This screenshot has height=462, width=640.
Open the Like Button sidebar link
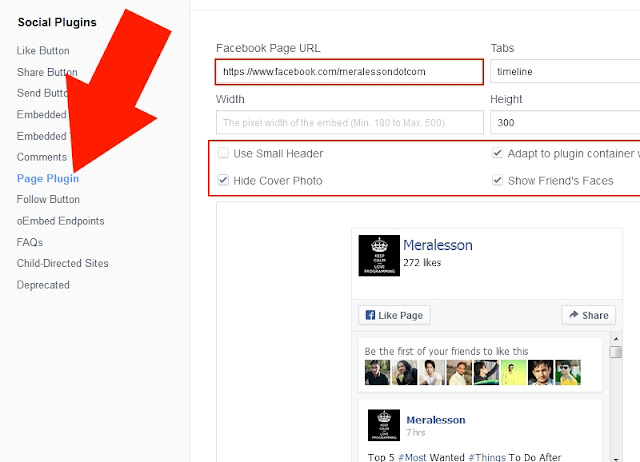click(x=43, y=51)
